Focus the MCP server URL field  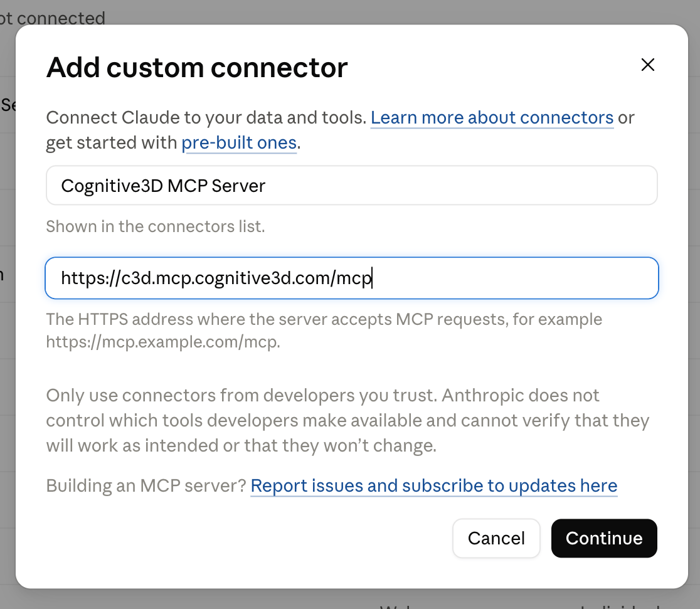click(352, 278)
